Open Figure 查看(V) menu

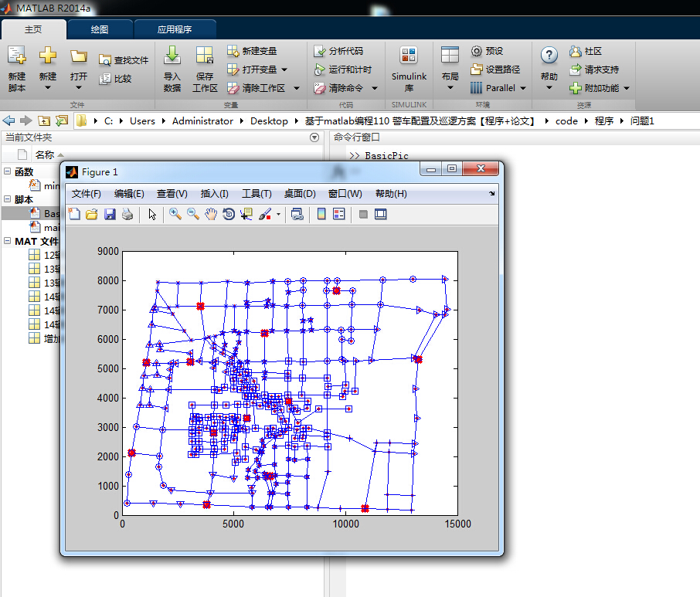click(x=172, y=194)
